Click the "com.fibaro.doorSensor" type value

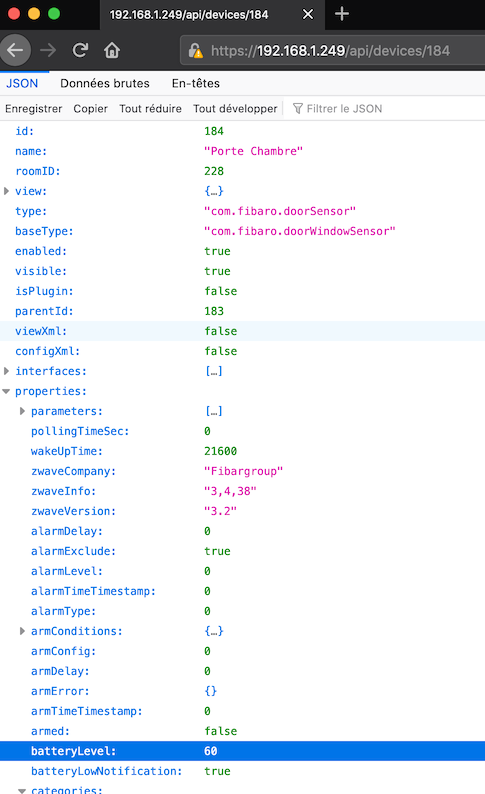[280, 211]
